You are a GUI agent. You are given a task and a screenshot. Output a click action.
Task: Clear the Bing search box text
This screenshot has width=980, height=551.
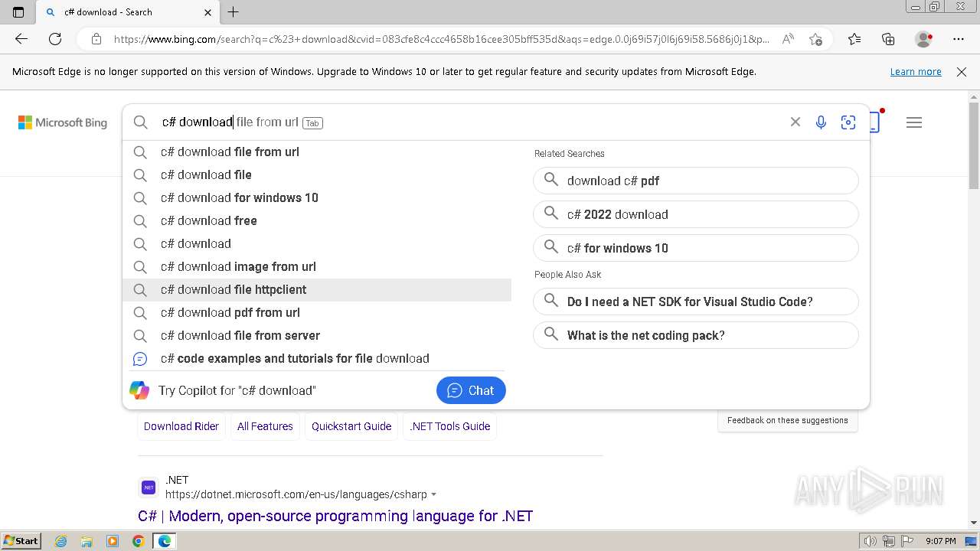tap(795, 122)
